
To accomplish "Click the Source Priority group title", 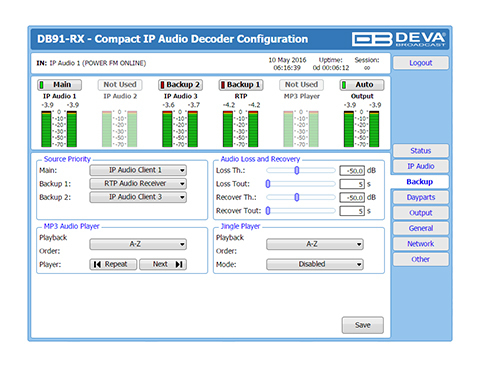I will pyautogui.click(x=67, y=159).
